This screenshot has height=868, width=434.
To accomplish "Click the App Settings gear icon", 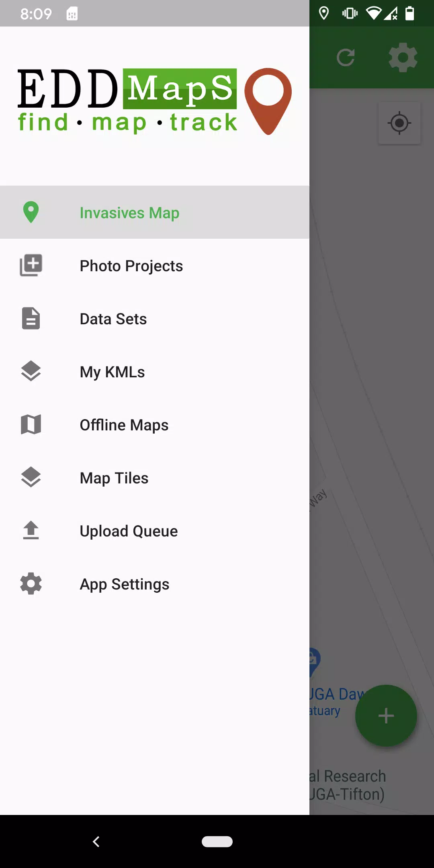I will point(31,583).
